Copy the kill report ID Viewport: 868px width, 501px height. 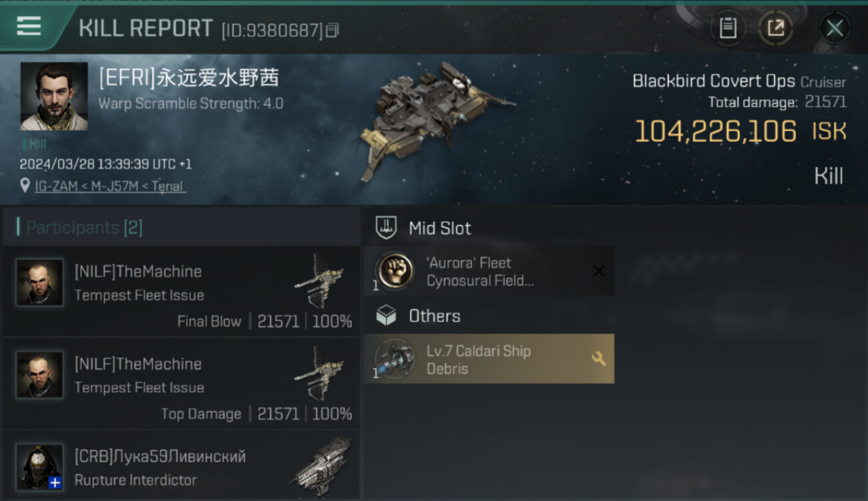click(x=333, y=30)
